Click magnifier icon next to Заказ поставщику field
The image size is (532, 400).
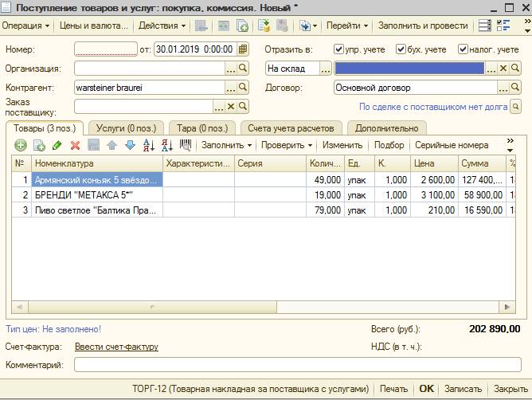click(x=243, y=106)
